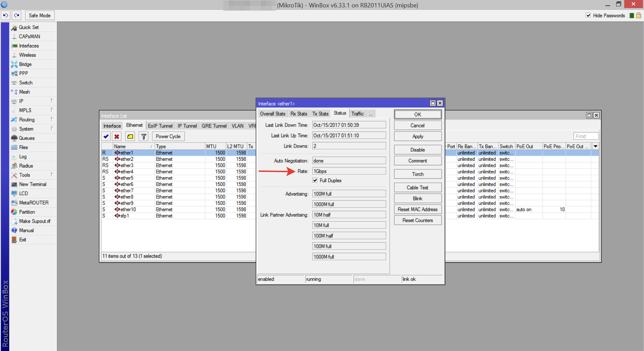
Task: Click OK in the ether1 dialog
Action: [x=418, y=114]
